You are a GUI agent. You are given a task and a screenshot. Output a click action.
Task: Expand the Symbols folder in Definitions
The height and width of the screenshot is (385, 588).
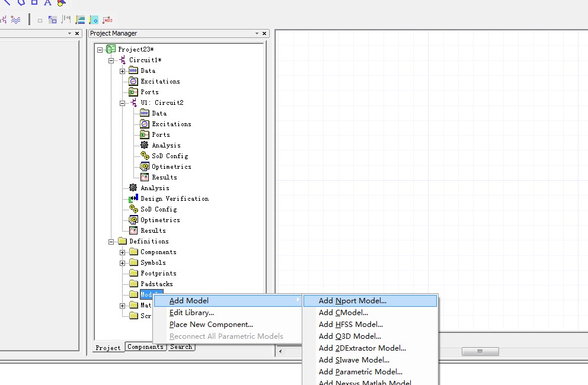click(x=122, y=263)
